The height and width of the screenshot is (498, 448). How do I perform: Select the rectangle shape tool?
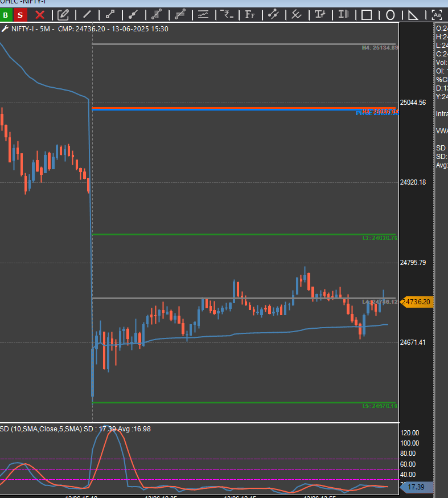click(367, 15)
